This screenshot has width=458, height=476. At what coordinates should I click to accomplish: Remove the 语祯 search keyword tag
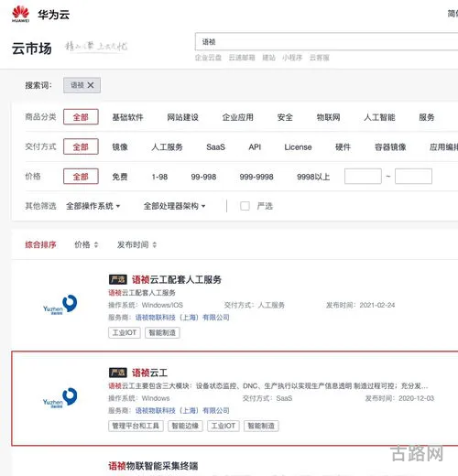(x=91, y=85)
